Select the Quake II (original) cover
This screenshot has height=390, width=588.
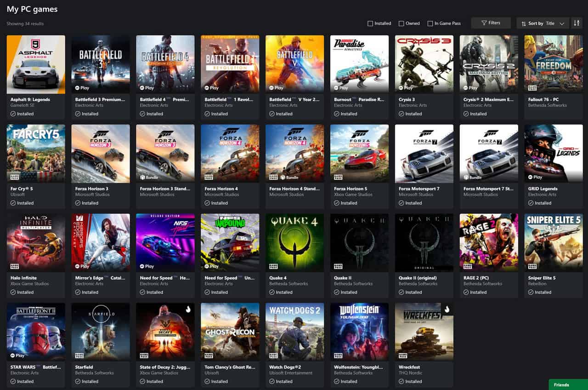424,243
